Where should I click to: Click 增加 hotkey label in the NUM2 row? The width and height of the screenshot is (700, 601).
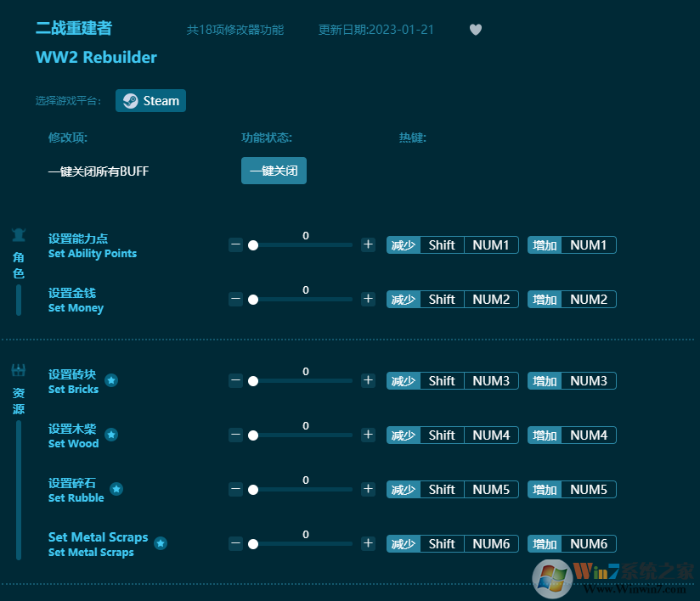[x=545, y=300]
